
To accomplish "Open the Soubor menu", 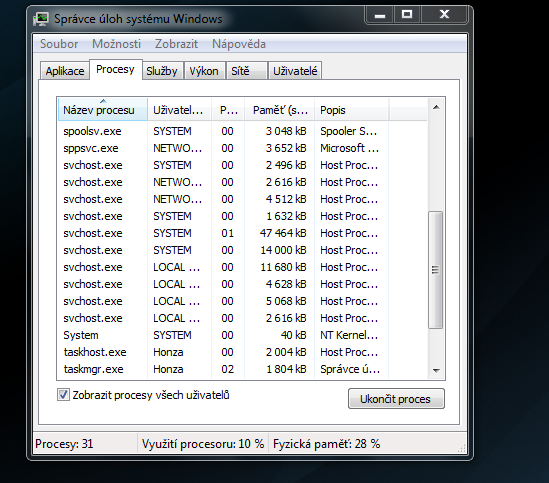I will coord(59,44).
